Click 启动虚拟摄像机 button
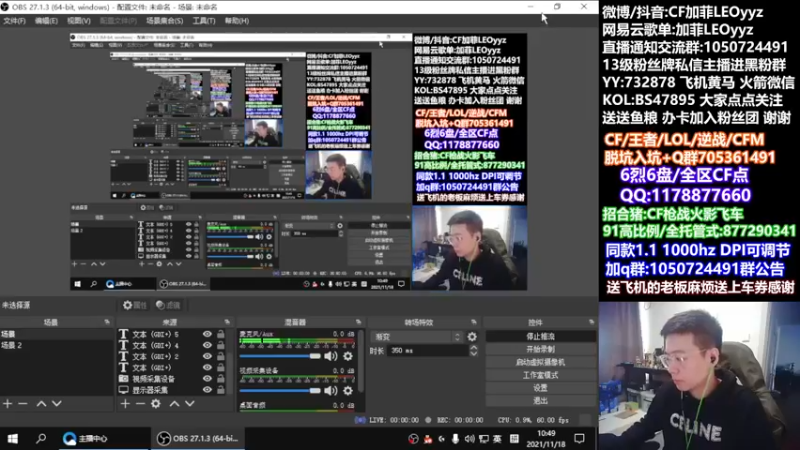The width and height of the screenshot is (800, 450). coord(540,362)
